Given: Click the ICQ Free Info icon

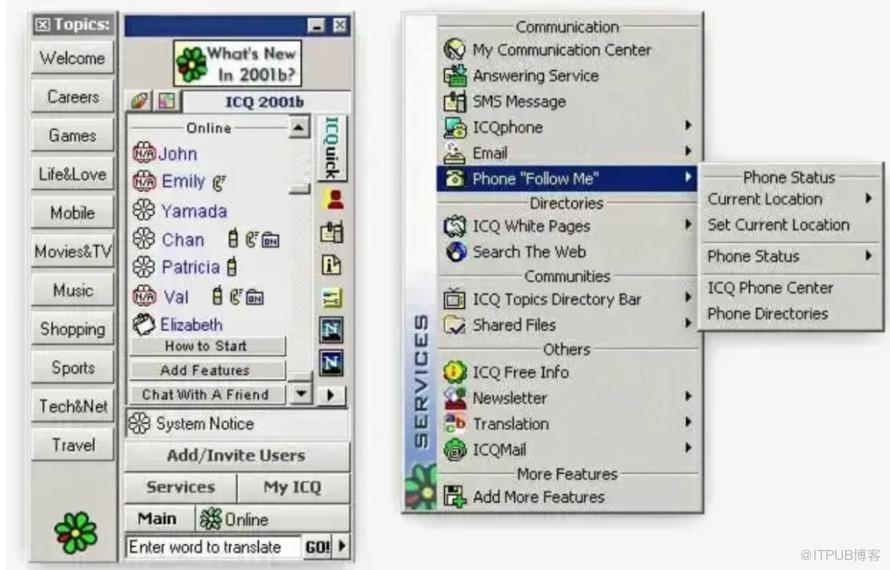Looking at the screenshot, I should (x=455, y=372).
